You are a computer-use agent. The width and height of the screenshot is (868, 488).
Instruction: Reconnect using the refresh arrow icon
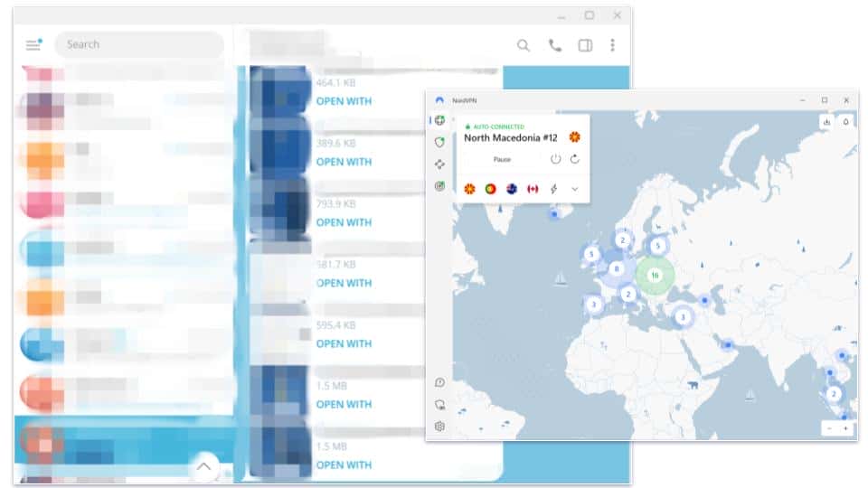[x=575, y=159]
